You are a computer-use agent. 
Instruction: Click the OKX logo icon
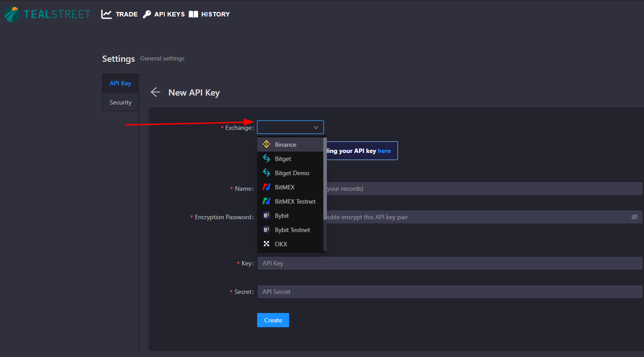point(266,244)
